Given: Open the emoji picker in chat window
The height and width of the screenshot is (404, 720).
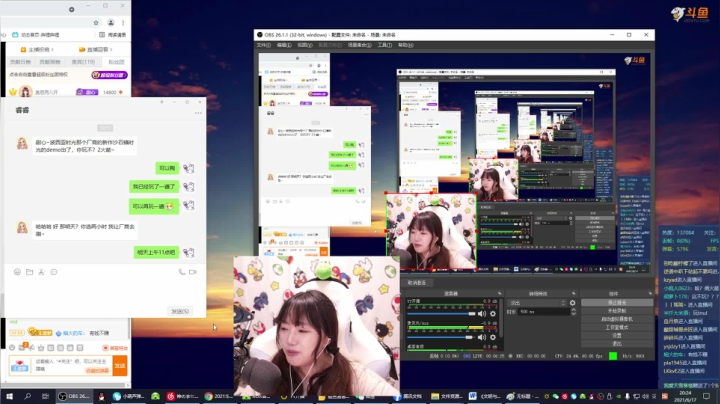Looking at the screenshot, I should (x=17, y=272).
